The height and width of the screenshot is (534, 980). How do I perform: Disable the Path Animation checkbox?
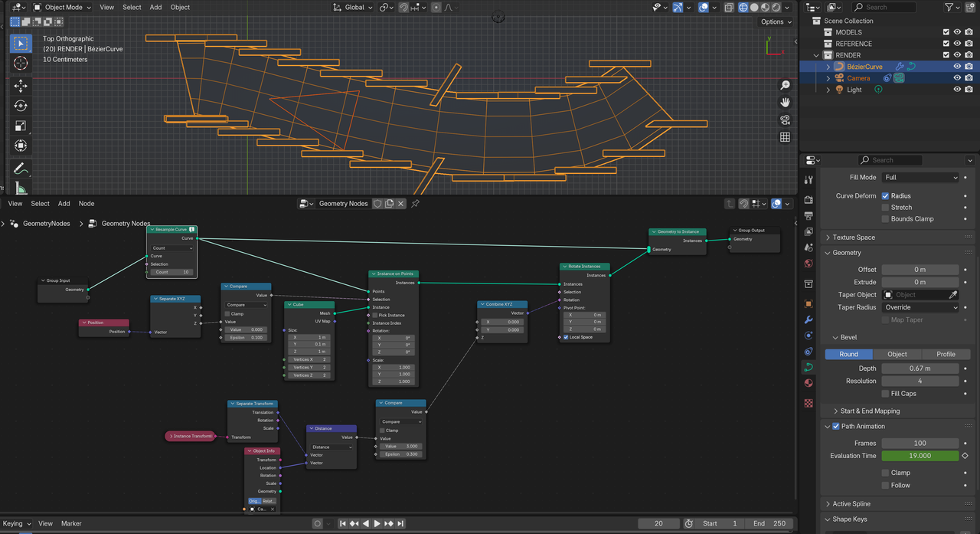click(836, 427)
